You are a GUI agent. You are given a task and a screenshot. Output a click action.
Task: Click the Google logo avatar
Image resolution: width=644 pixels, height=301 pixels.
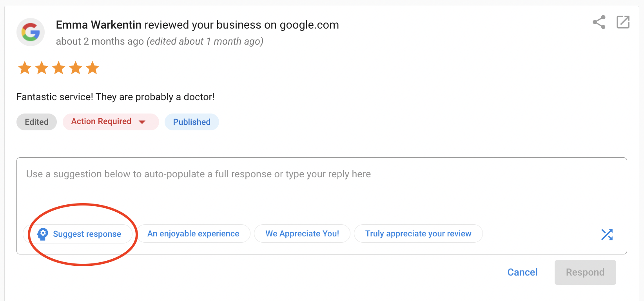tap(30, 32)
